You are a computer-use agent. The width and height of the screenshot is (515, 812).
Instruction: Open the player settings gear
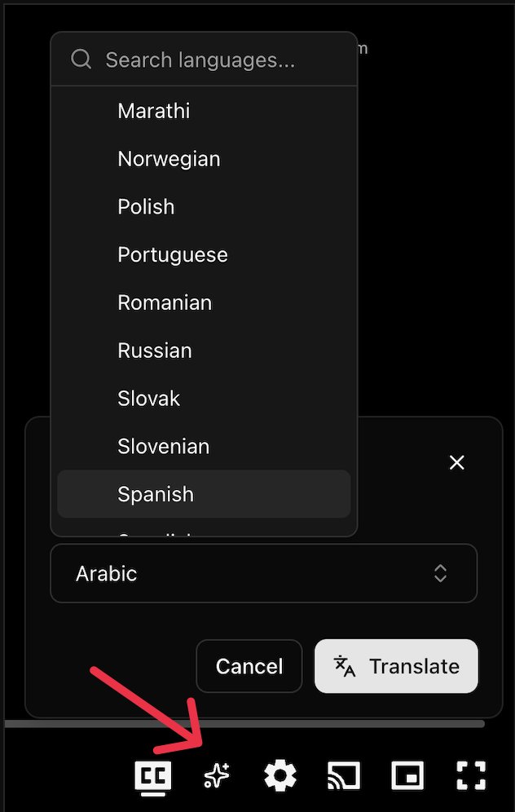click(x=280, y=776)
